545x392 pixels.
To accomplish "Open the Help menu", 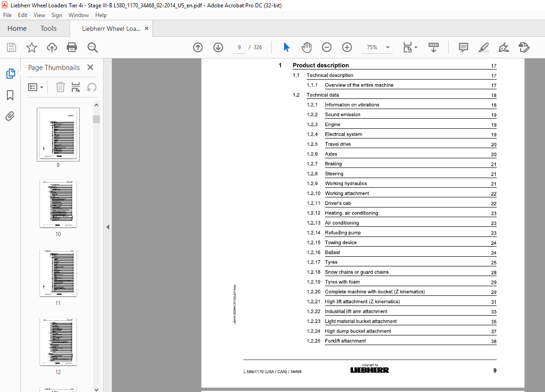I will [101, 15].
